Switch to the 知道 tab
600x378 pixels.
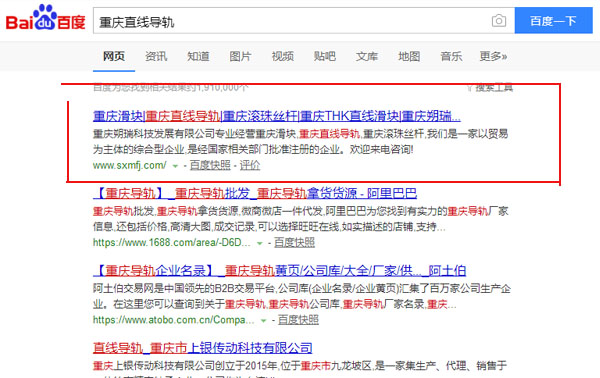coord(198,56)
